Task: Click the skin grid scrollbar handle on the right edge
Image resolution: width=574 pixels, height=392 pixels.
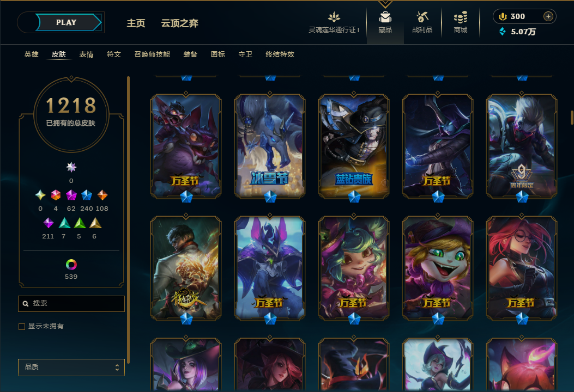Action: [x=572, y=118]
